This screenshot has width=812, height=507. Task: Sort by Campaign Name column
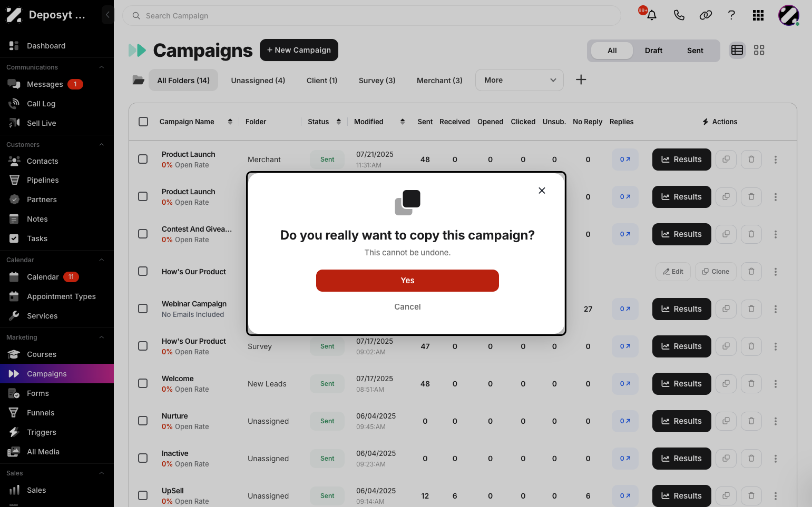(x=230, y=122)
